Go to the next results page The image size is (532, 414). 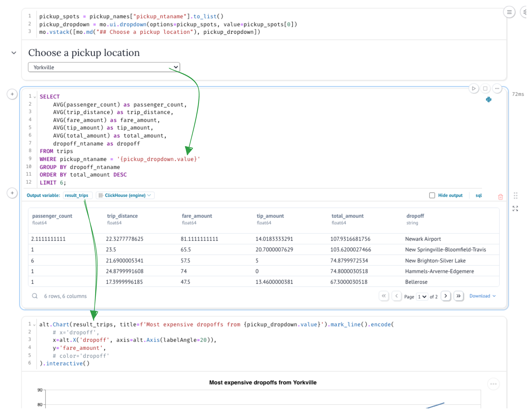point(446,296)
